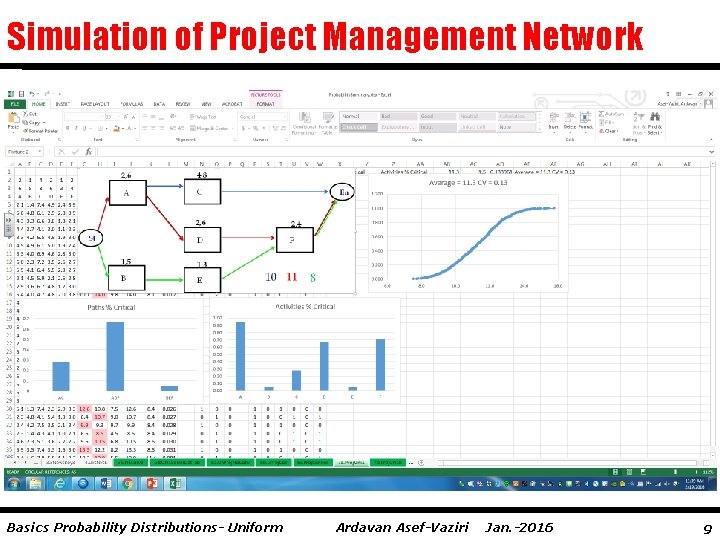Open Google Chrome from taskbar

(128, 484)
